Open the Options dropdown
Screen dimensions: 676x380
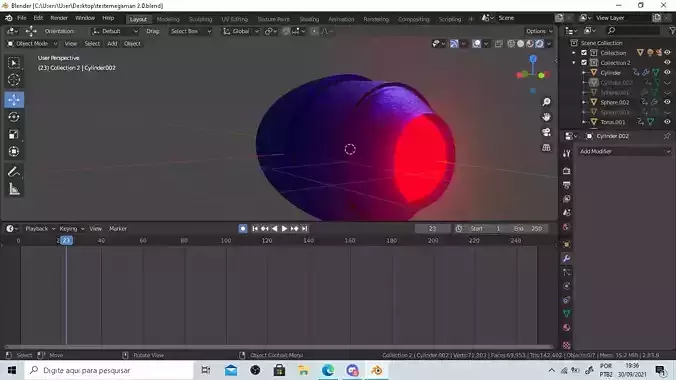[538, 31]
